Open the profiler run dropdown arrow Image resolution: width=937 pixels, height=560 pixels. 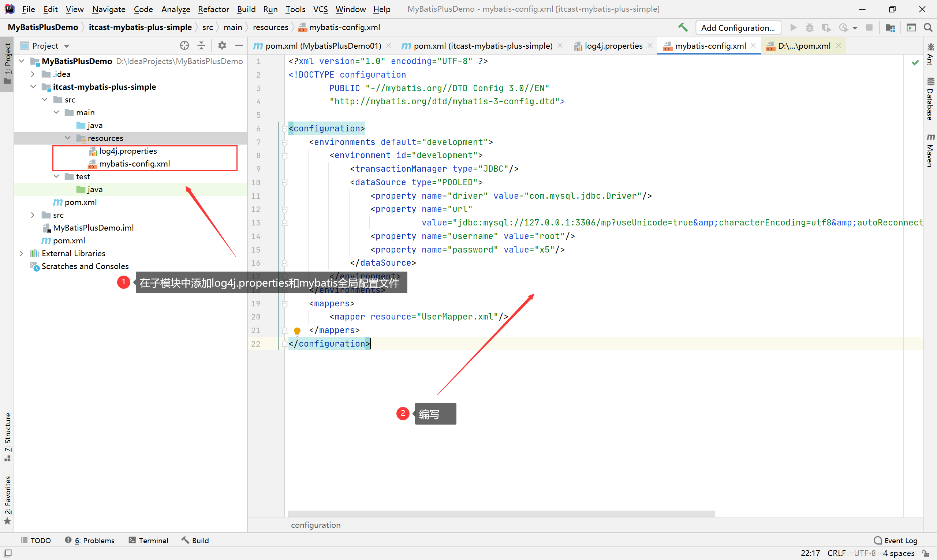click(855, 28)
